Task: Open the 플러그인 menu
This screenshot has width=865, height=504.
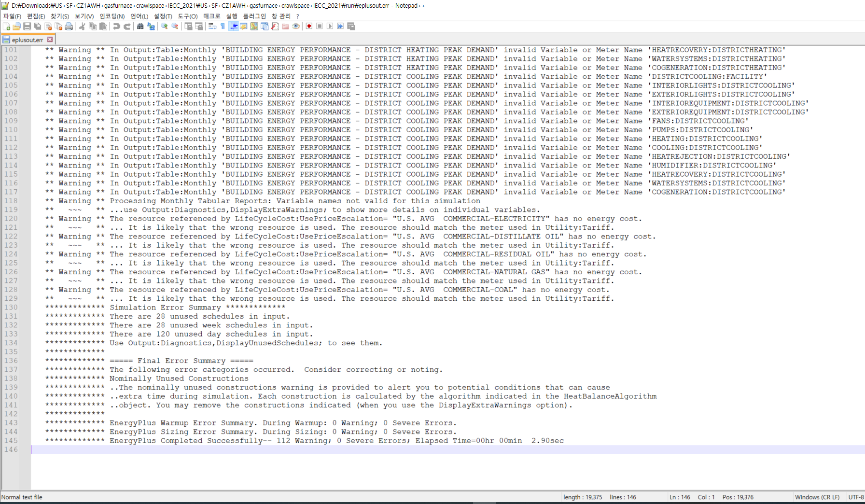Action: [x=254, y=16]
